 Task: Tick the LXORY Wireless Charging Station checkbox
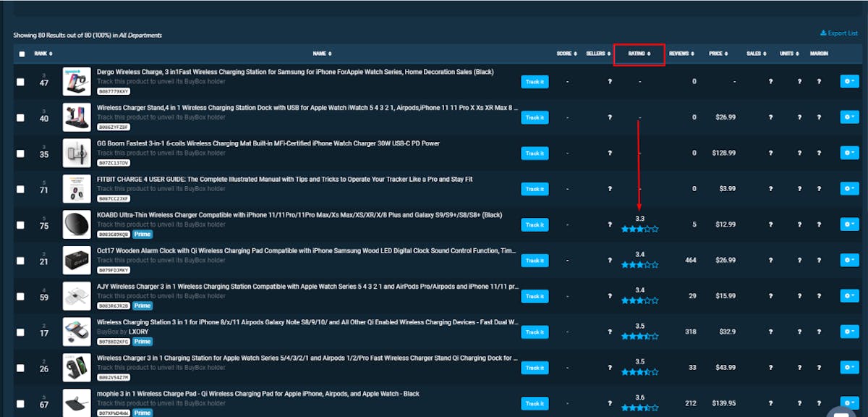pos(20,332)
